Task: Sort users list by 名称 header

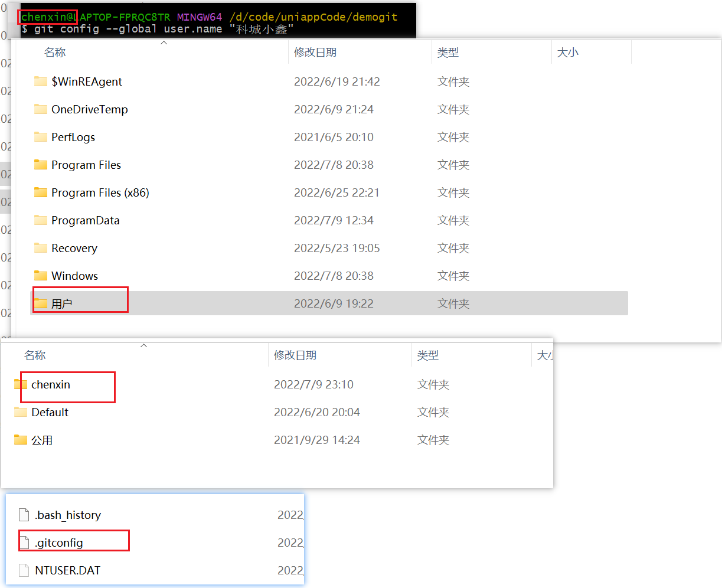Action: tap(35, 355)
